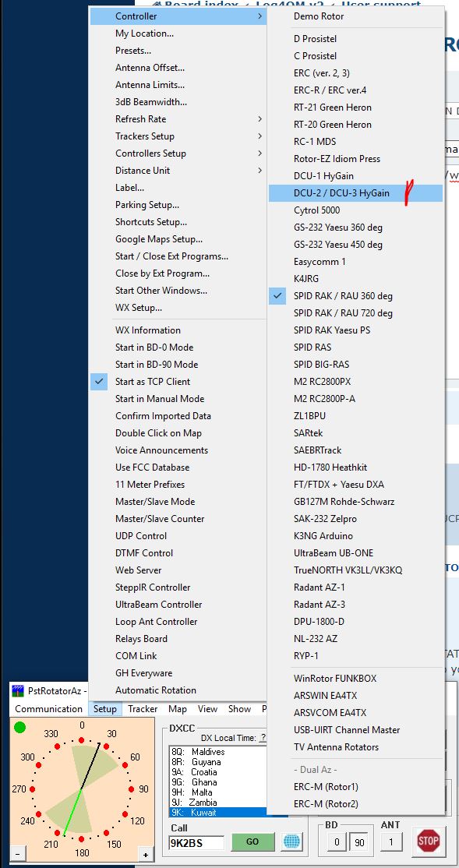This screenshot has height=868, width=459.
Task: Enable Voice Announcements option
Action: pyautogui.click(x=178, y=450)
